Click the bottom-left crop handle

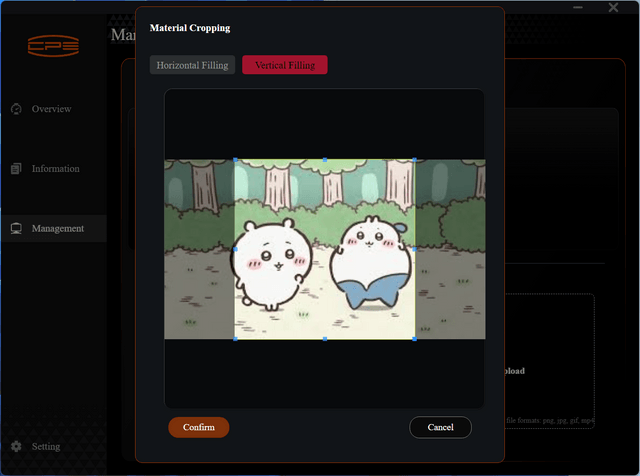[x=235, y=339]
